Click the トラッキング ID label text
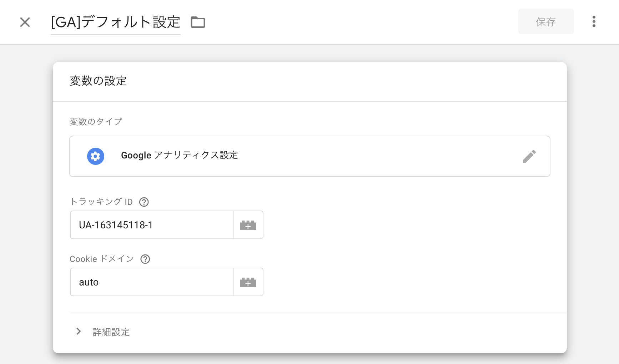Viewport: 619px width, 364px height. [101, 202]
